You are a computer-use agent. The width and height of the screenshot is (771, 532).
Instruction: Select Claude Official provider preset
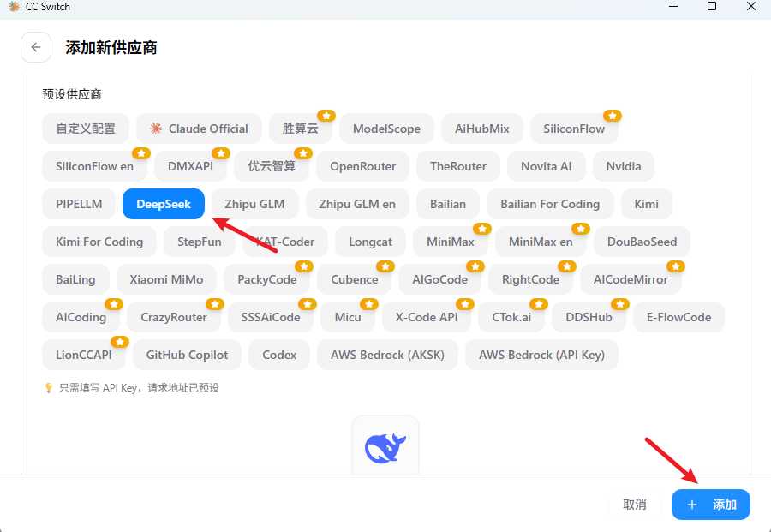pos(199,129)
